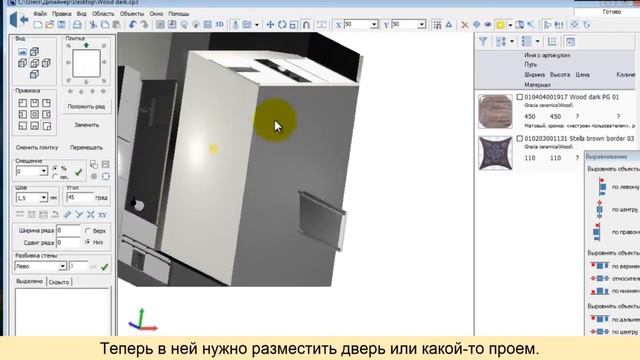The height and width of the screenshot is (360, 640).
Task: Copy selection with the copy icon
Action: coord(105,25)
